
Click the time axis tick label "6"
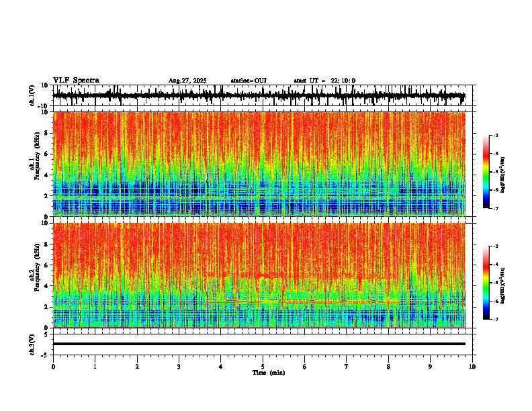click(305, 367)
